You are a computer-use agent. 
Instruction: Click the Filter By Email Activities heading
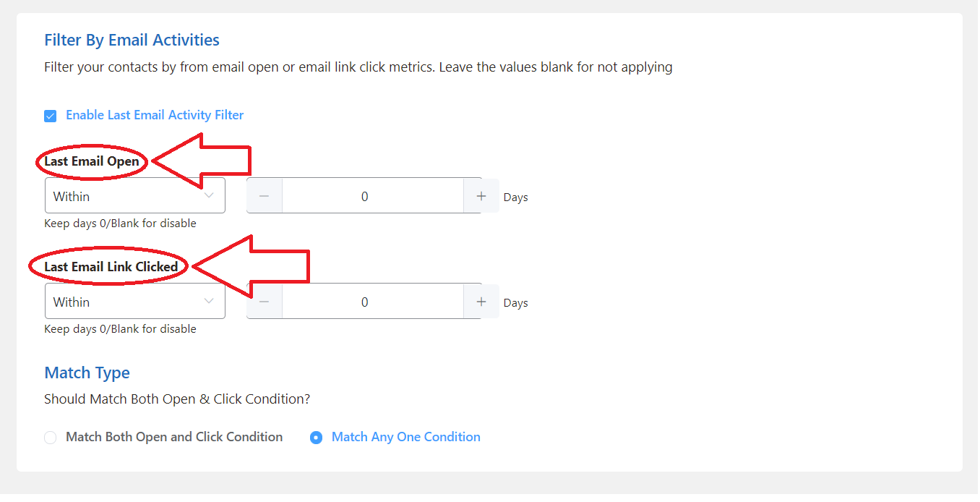coord(132,40)
